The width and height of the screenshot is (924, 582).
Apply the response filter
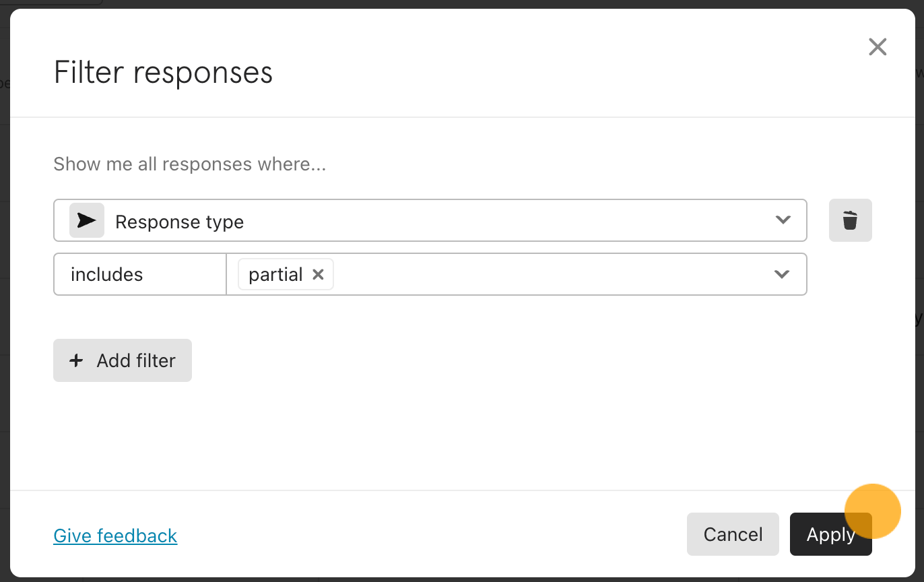pos(831,534)
